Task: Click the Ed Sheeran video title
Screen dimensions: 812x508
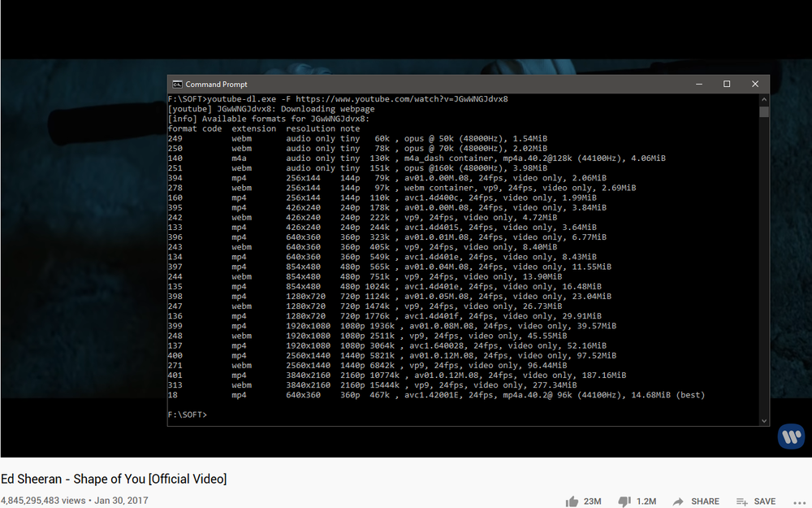Action: click(114, 479)
